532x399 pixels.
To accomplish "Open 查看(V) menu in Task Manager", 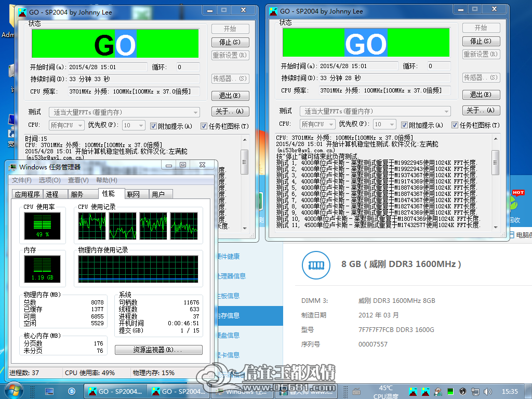I will pyautogui.click(x=78, y=180).
